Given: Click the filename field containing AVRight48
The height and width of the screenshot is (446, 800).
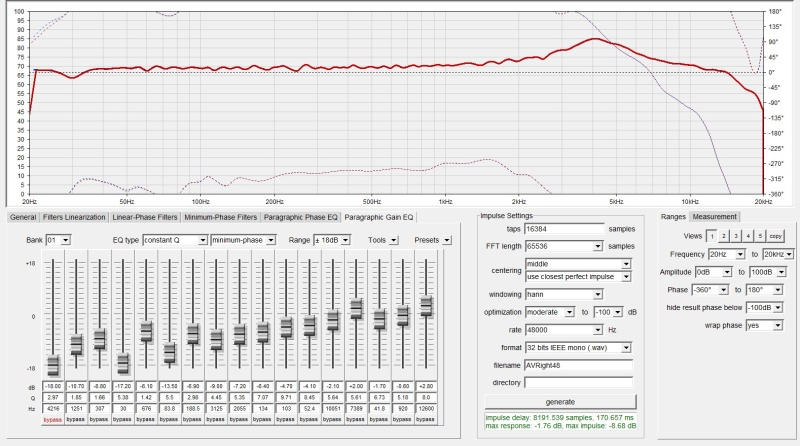Looking at the screenshot, I should tap(578, 365).
